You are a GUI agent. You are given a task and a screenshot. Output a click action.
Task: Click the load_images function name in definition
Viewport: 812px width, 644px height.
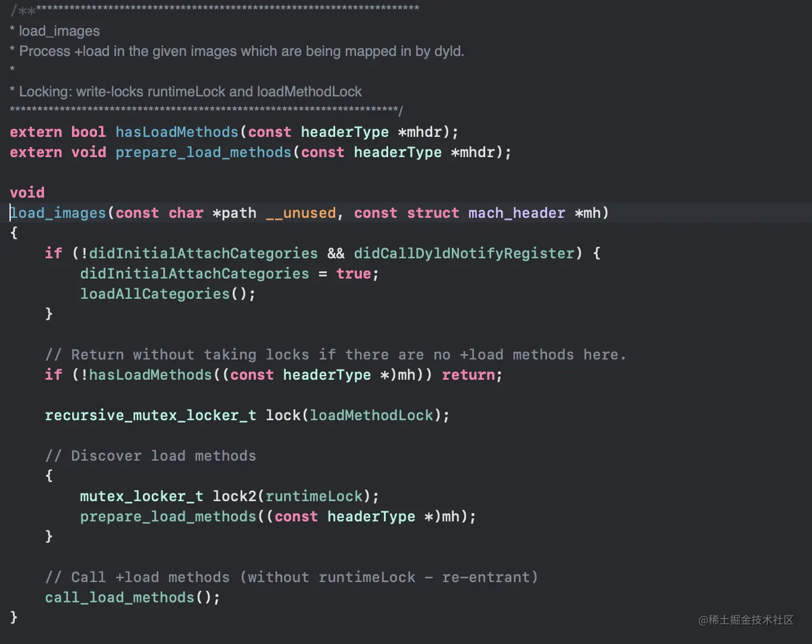(x=58, y=213)
